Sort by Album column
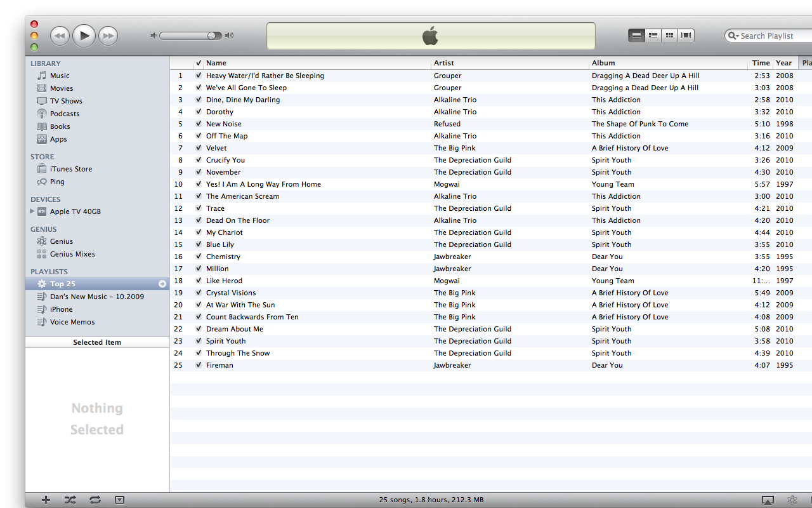 click(x=669, y=63)
